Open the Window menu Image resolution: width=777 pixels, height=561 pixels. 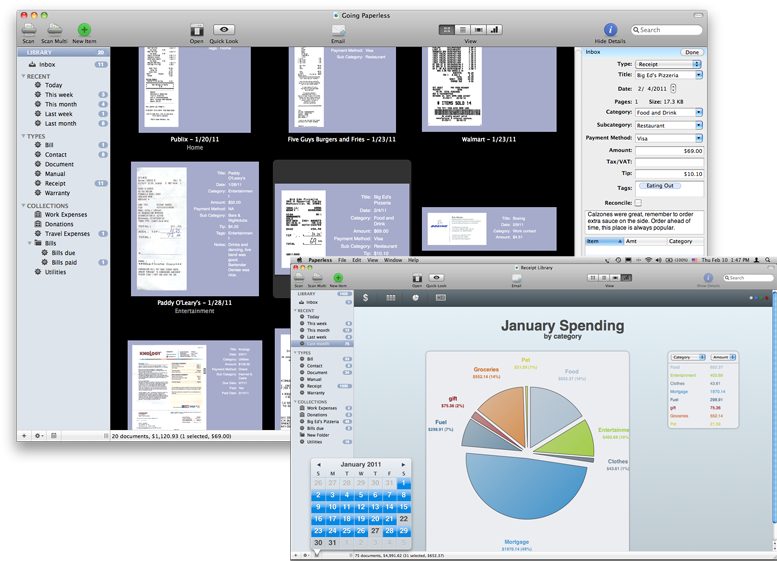[393, 260]
